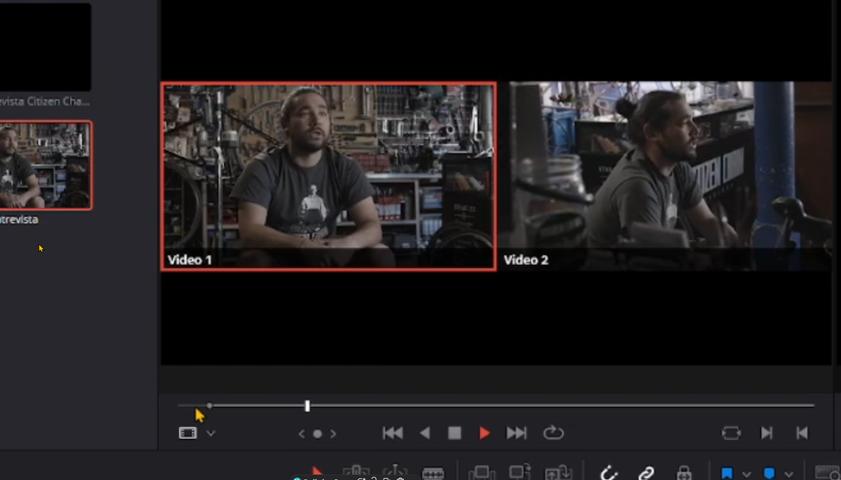Toggle the position lock icon
Screen dimensions: 841x480
tap(684, 473)
